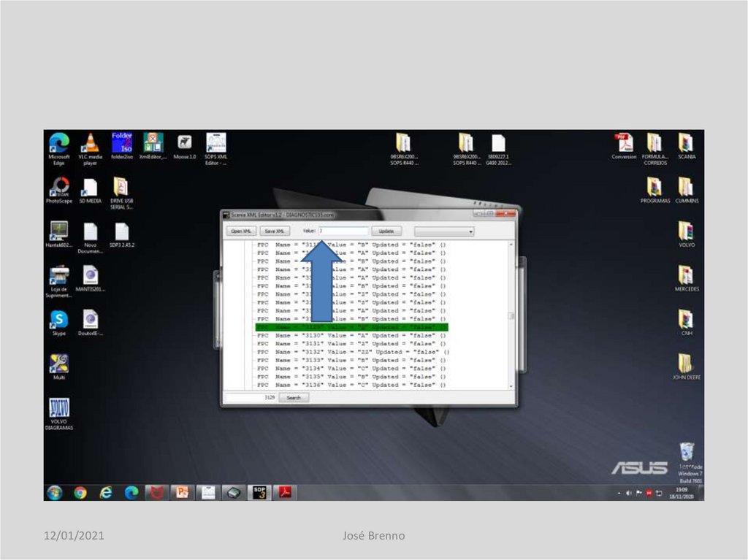The height and width of the screenshot is (560, 748).
Task: Select the XmlEditor desktop icon
Action: click(x=153, y=145)
